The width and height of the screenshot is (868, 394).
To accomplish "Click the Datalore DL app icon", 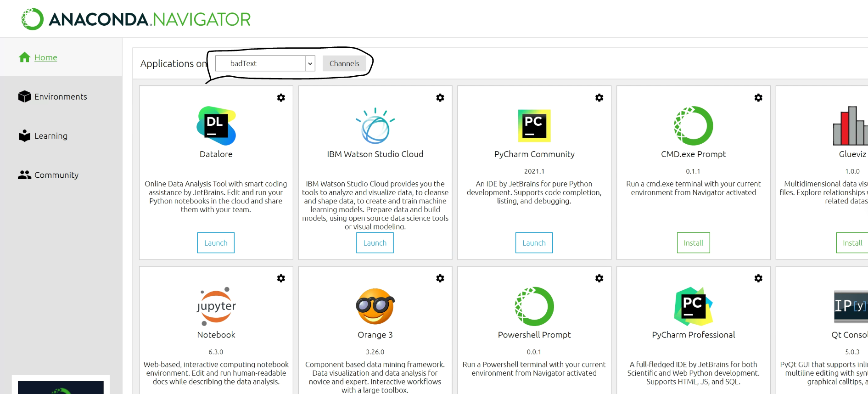I will pos(216,126).
